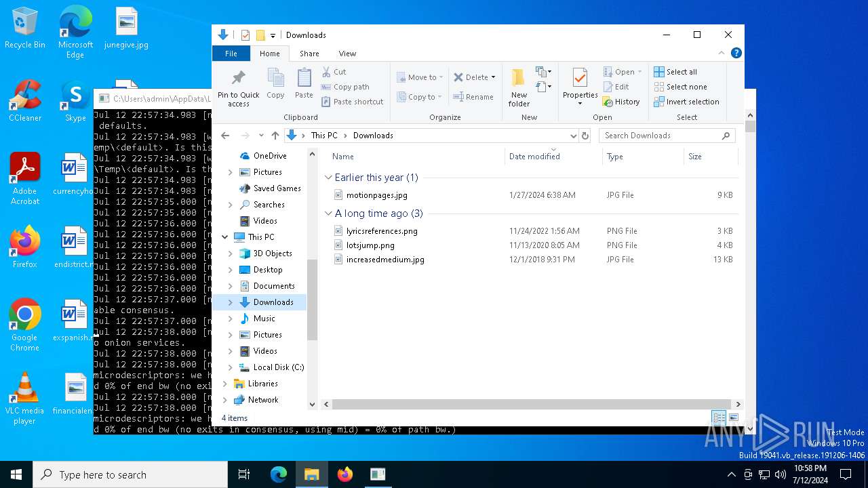
Task: Click Cut in Clipboard group
Action: [x=334, y=72]
